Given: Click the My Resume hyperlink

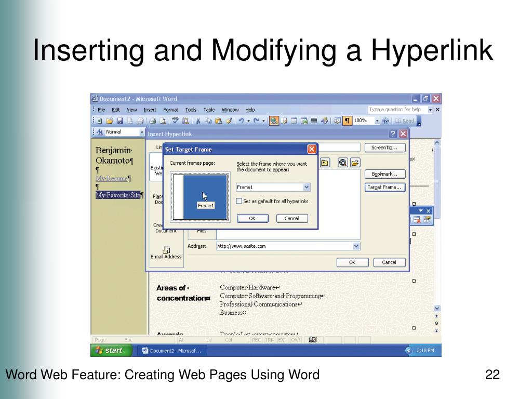Looking at the screenshot, I should click(112, 178).
